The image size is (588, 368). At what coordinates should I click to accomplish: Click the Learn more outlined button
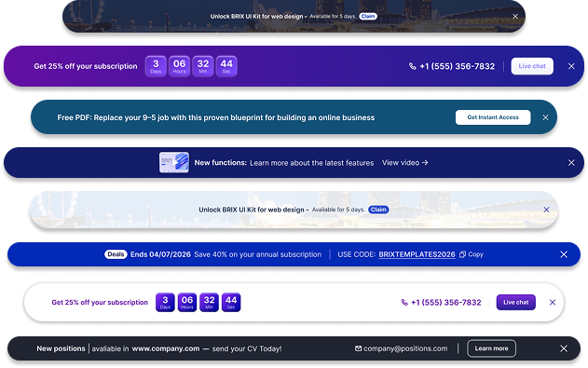(491, 348)
